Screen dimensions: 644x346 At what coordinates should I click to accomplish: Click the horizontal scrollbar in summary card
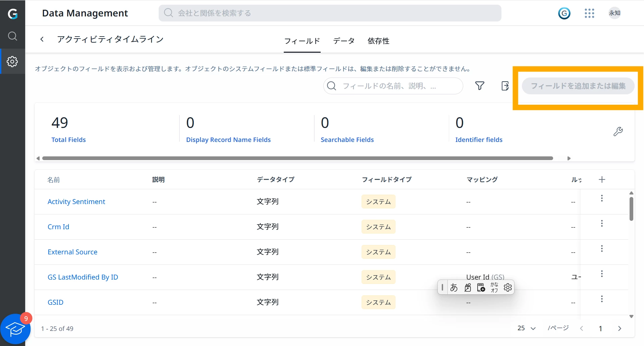(298, 158)
